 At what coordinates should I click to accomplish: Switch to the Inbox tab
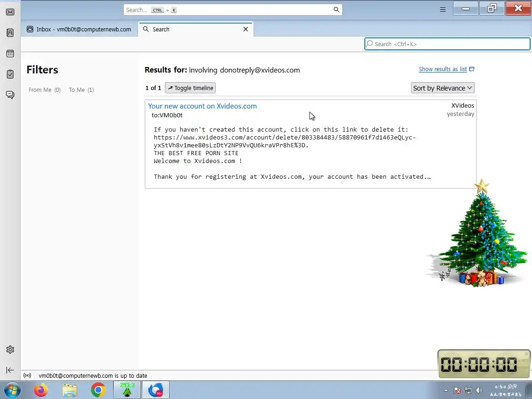pos(79,29)
